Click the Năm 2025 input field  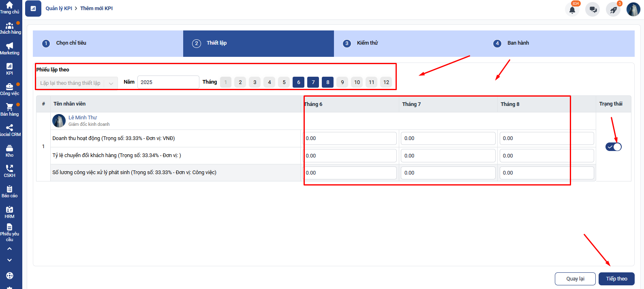(168, 82)
